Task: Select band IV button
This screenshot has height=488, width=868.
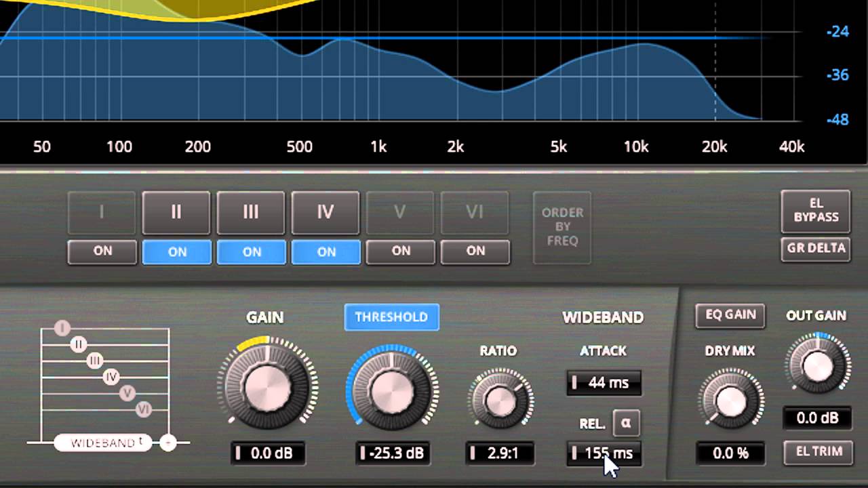Action: [x=325, y=213]
